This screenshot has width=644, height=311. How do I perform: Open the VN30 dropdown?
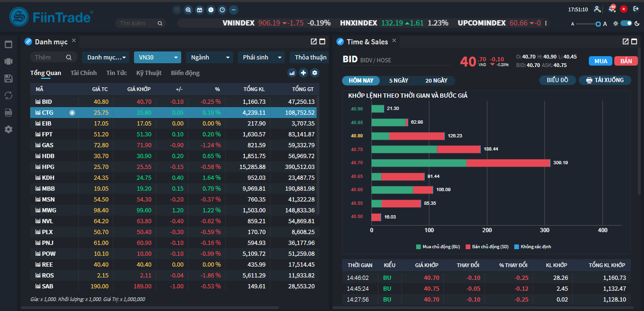(x=157, y=57)
